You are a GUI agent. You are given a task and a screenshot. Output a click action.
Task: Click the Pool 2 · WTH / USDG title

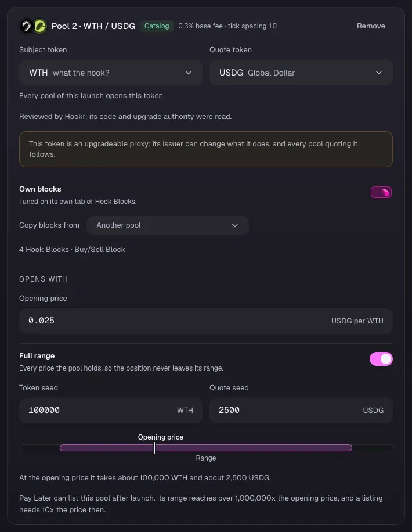click(x=93, y=26)
